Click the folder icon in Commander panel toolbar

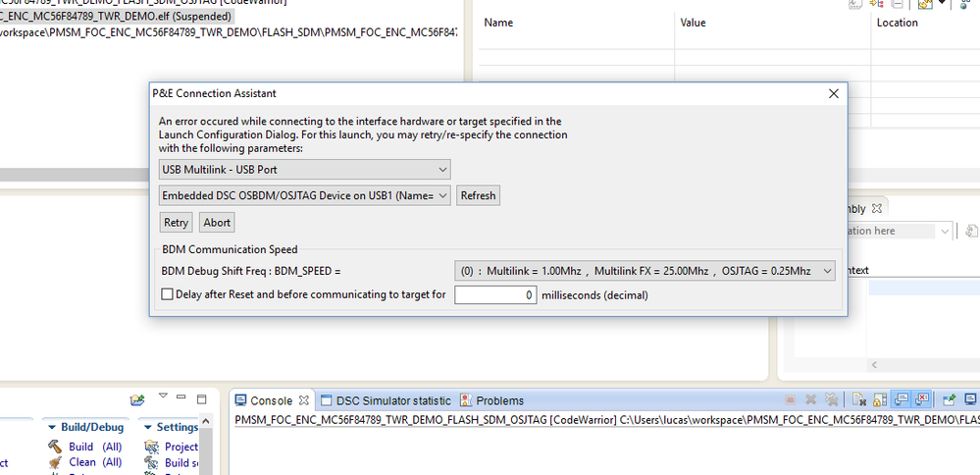137,399
